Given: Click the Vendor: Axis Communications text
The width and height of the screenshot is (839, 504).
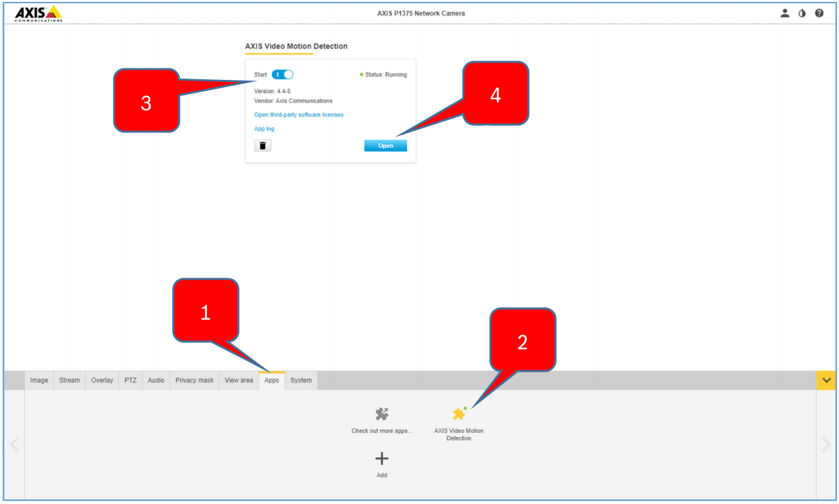Looking at the screenshot, I should click(x=293, y=101).
